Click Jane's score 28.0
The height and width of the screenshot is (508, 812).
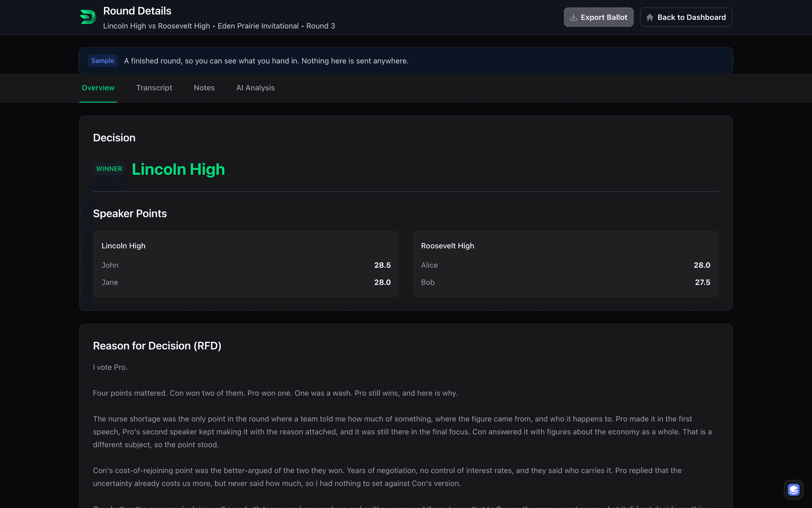coord(383,282)
